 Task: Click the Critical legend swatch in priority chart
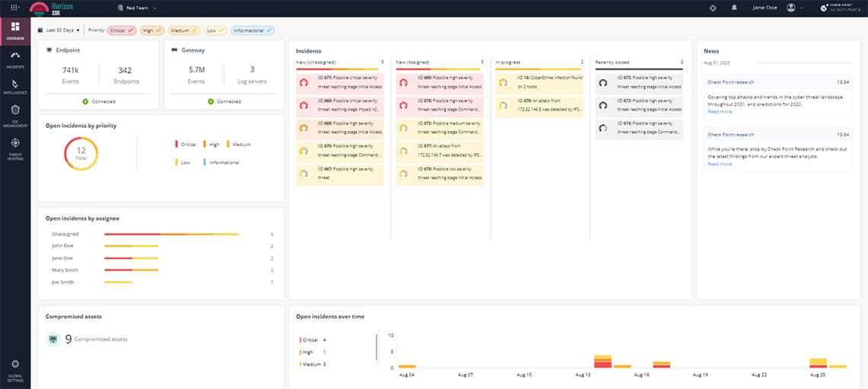tap(177, 145)
